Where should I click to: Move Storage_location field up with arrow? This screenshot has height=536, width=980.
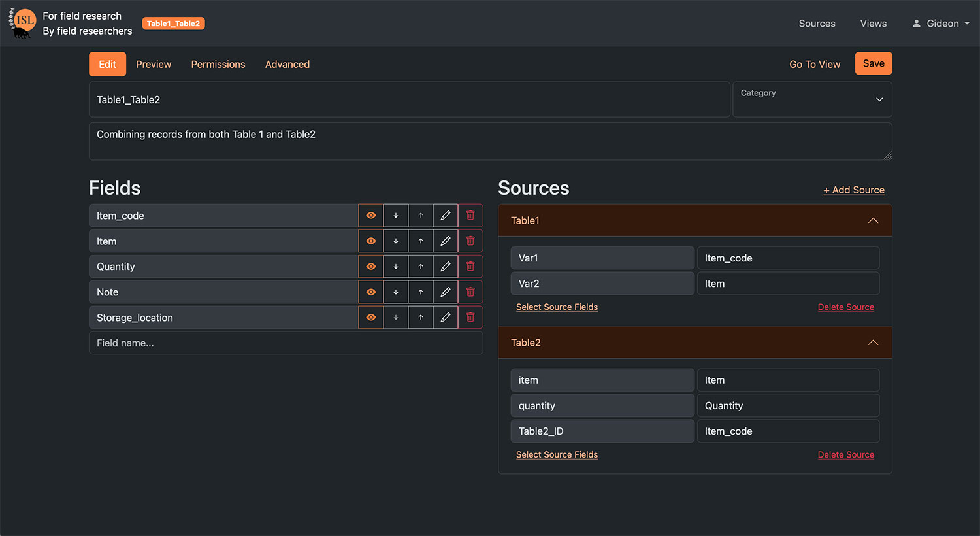[x=421, y=318]
